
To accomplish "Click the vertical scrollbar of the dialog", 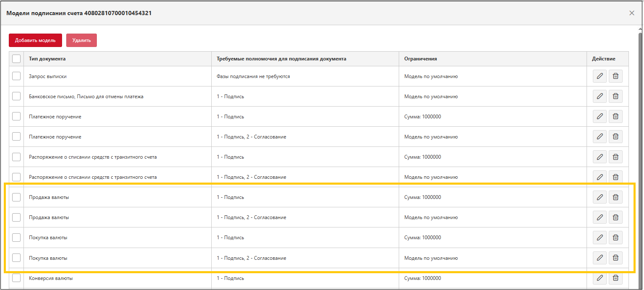I will pos(640,159).
